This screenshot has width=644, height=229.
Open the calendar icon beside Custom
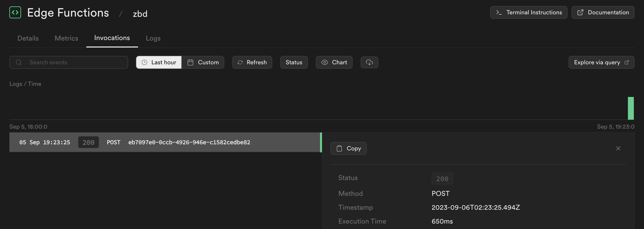190,62
